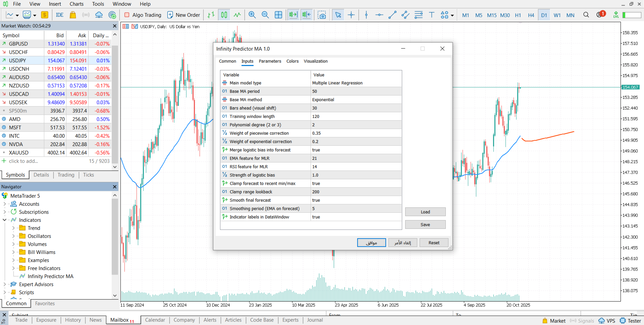Expand the Oscillators folder
The height and width of the screenshot is (325, 644).
(x=13, y=236)
